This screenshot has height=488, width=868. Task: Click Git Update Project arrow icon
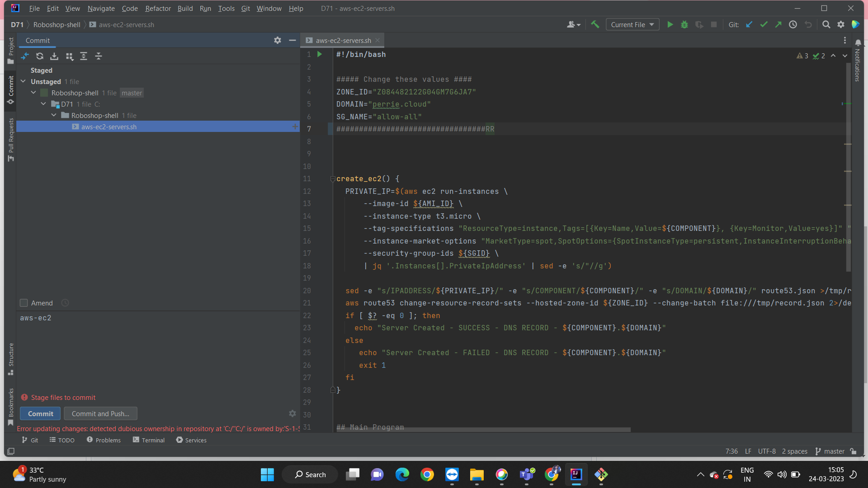749,25
